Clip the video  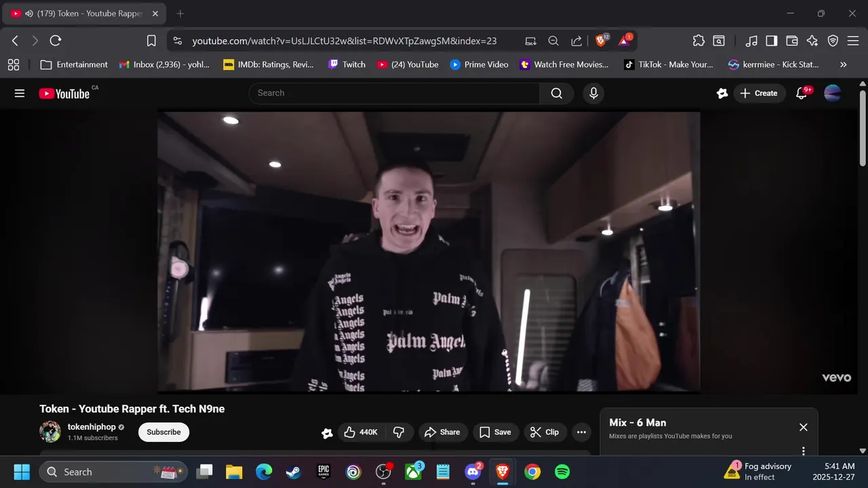tap(545, 432)
